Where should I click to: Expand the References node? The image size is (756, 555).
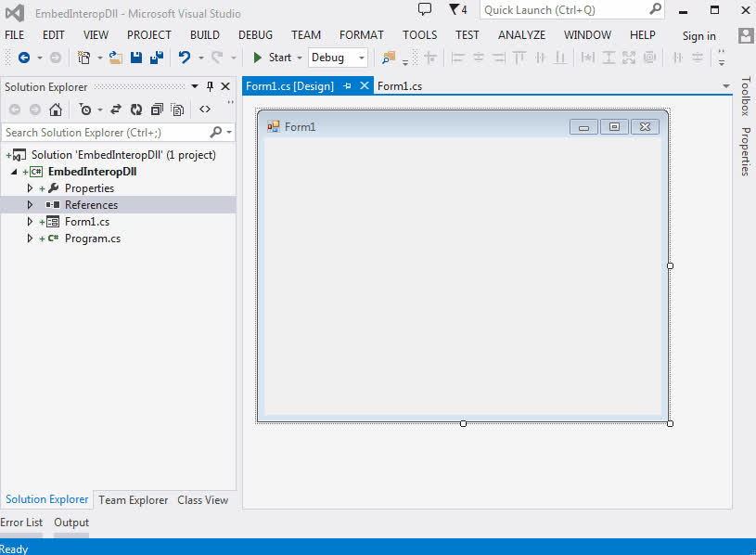point(29,204)
